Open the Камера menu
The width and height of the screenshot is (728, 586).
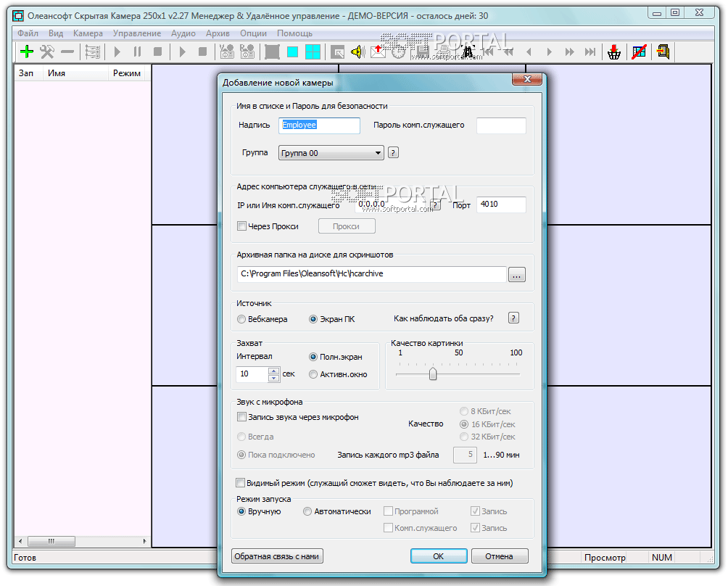pos(88,33)
